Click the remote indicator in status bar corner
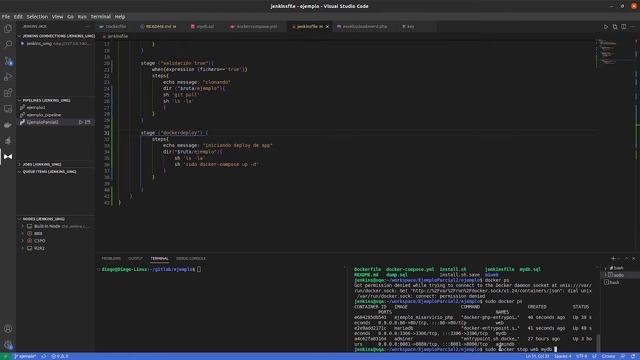The width and height of the screenshot is (640, 360). click(x=5, y=356)
